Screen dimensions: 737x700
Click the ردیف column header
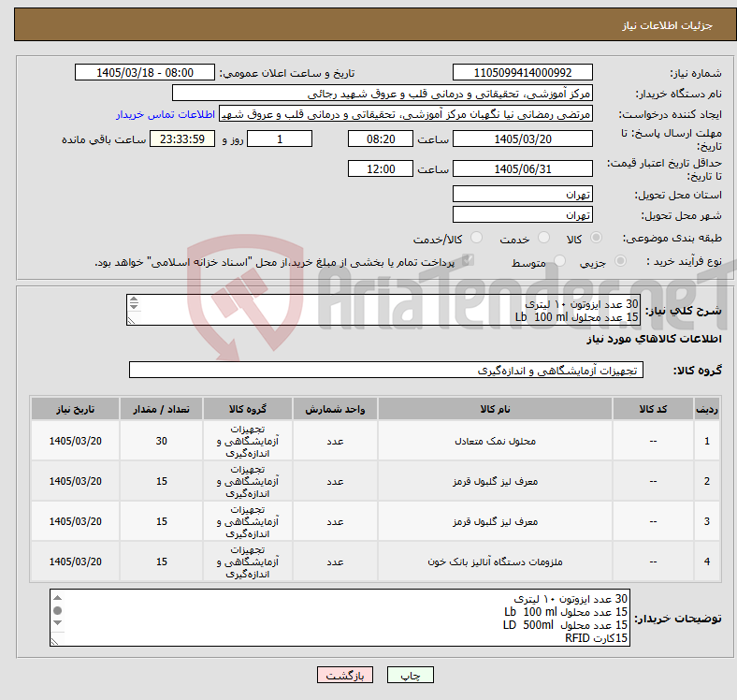(x=706, y=409)
